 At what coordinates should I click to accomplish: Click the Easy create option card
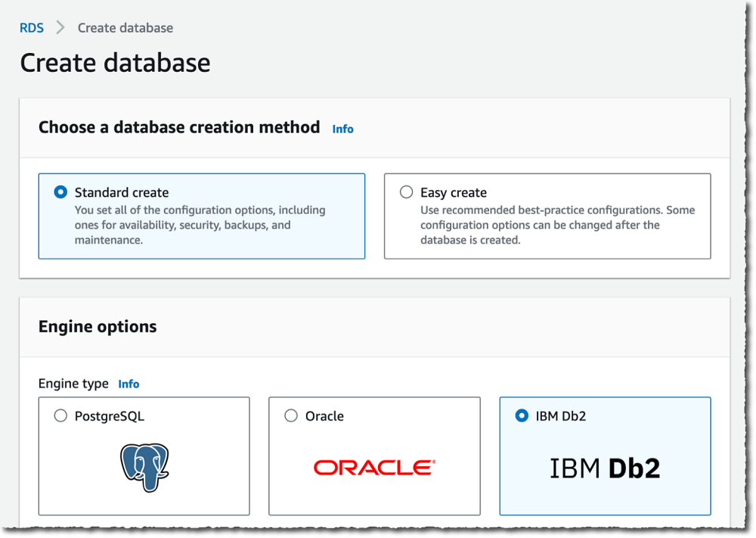[547, 216]
